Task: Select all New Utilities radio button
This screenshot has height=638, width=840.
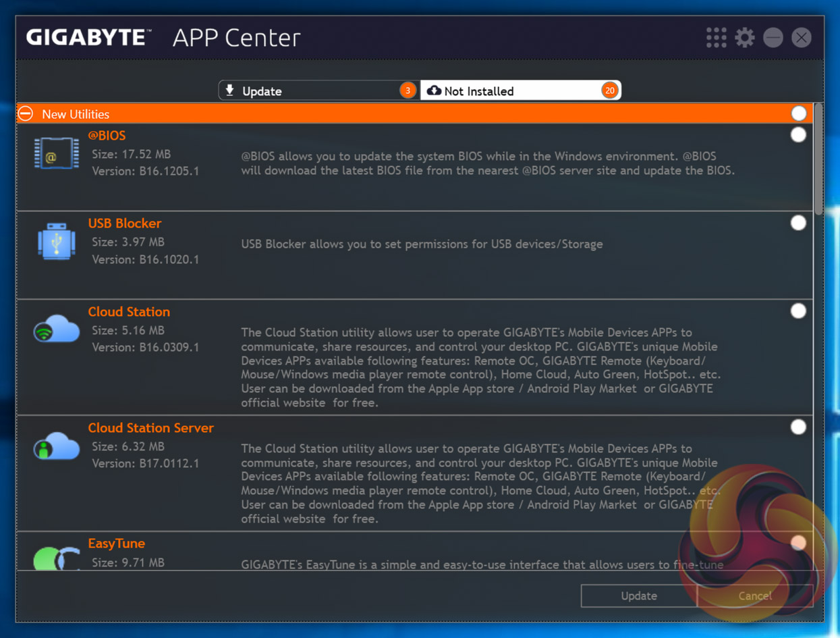Action: [x=799, y=113]
